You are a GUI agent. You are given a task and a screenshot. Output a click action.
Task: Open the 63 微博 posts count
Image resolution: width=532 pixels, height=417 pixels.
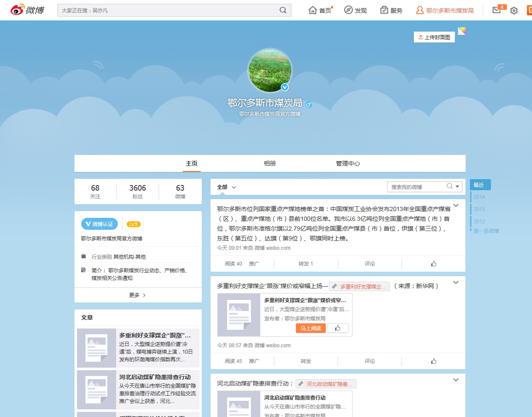pyautogui.click(x=180, y=191)
